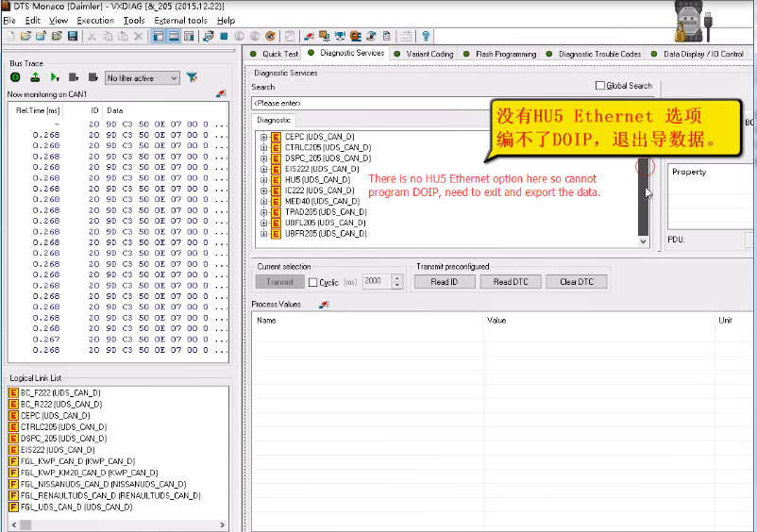Expand the CTRLC205 tree node
757x532 pixels.
coord(263,147)
